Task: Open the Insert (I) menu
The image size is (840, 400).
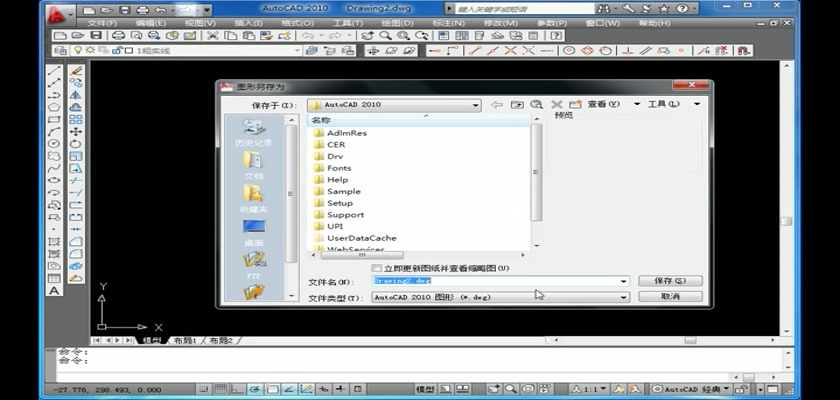Action: coord(249,23)
